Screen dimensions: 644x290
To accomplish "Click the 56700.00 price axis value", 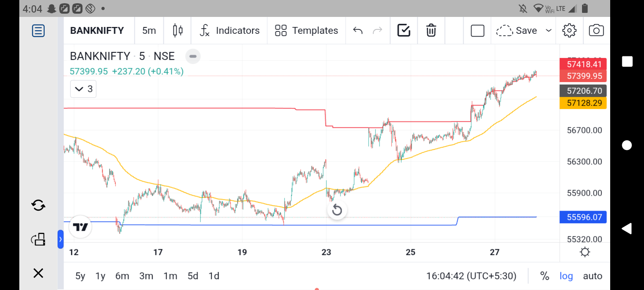I will tap(584, 130).
